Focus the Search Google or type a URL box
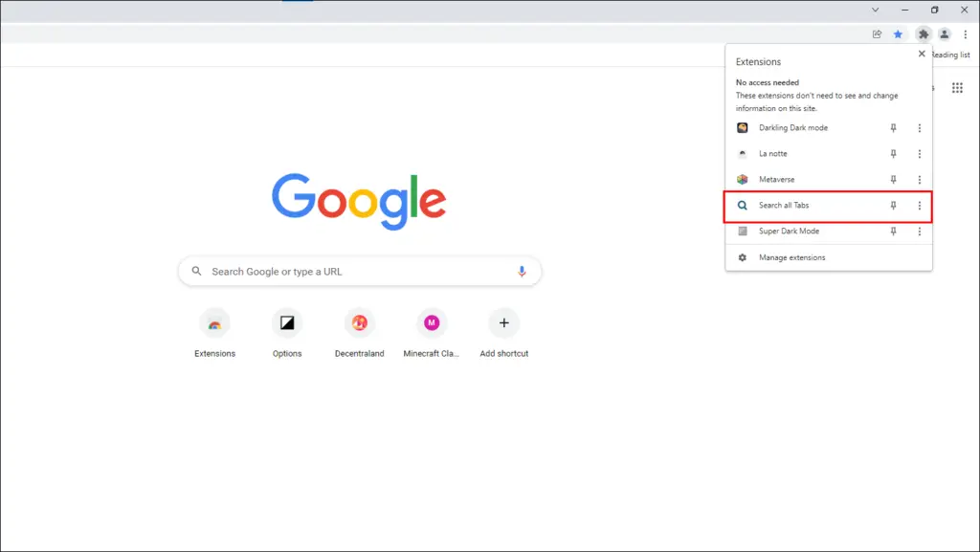The height and width of the screenshot is (552, 980). [x=360, y=272]
